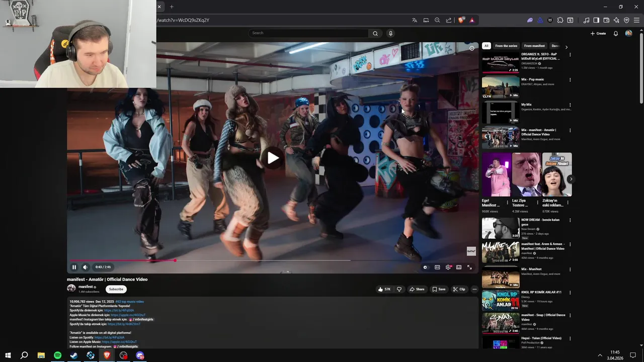Viewport: 644px width, 362px height.
Task: Open the Laz Ziya Testere short
Action: click(526, 174)
